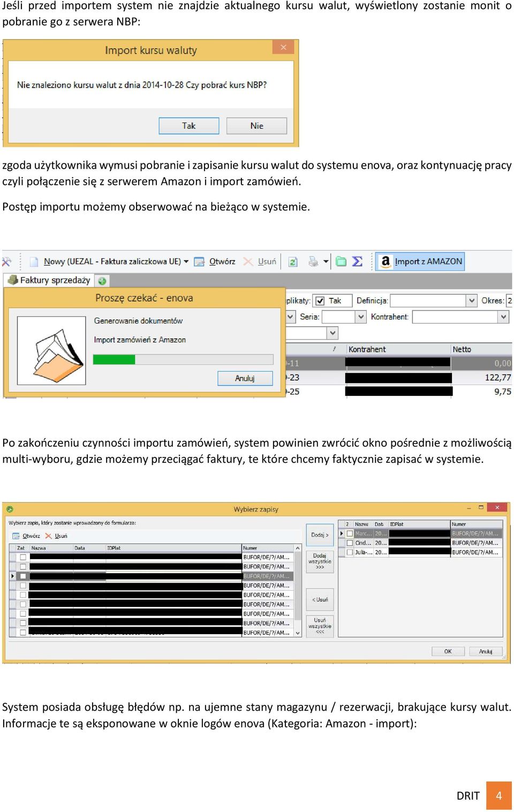Open the dropdown below the Seria field
Image resolution: width=514 pixels, height=812 pixels.
(x=332, y=333)
